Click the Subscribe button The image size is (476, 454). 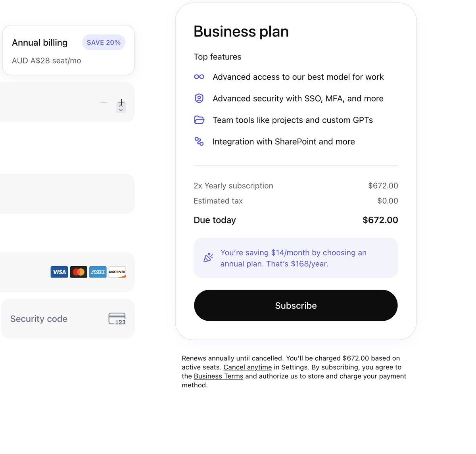pos(296,306)
